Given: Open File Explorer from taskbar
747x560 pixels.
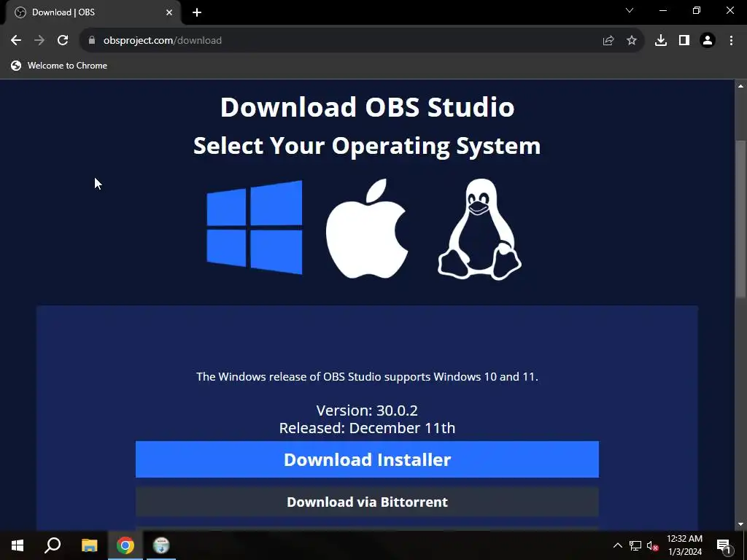Looking at the screenshot, I should [89, 545].
